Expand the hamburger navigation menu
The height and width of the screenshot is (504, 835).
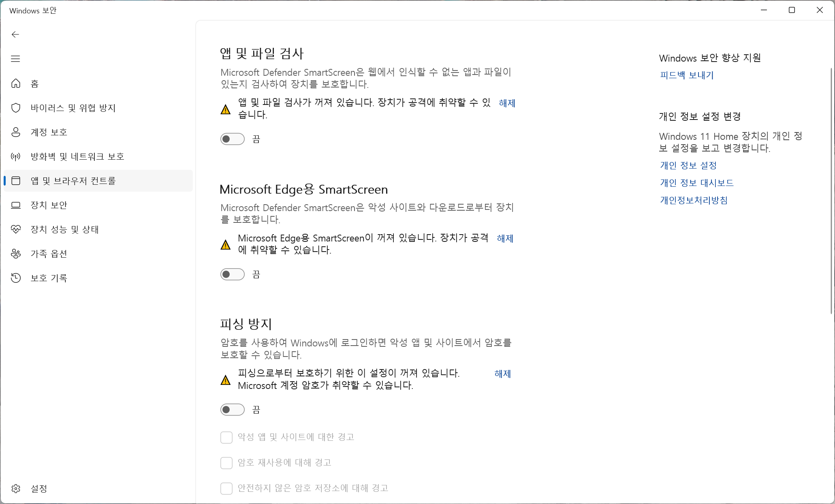click(15, 59)
